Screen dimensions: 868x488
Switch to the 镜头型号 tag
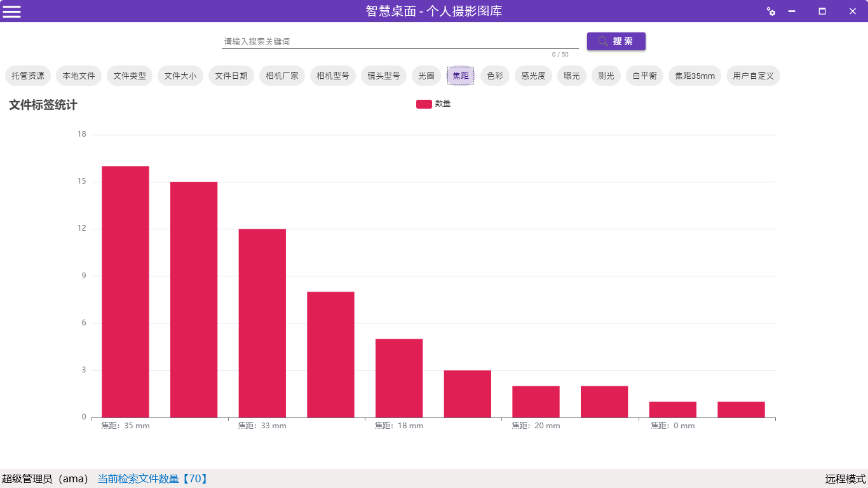tap(384, 76)
